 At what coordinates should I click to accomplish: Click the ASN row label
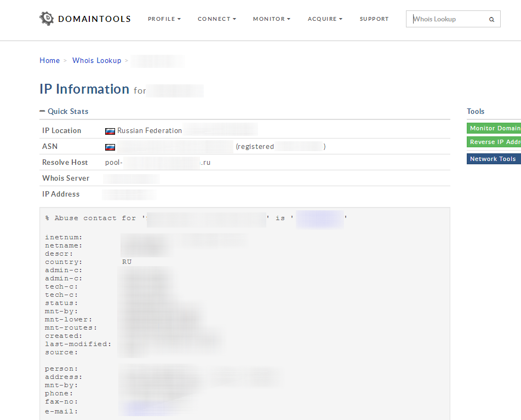point(50,146)
